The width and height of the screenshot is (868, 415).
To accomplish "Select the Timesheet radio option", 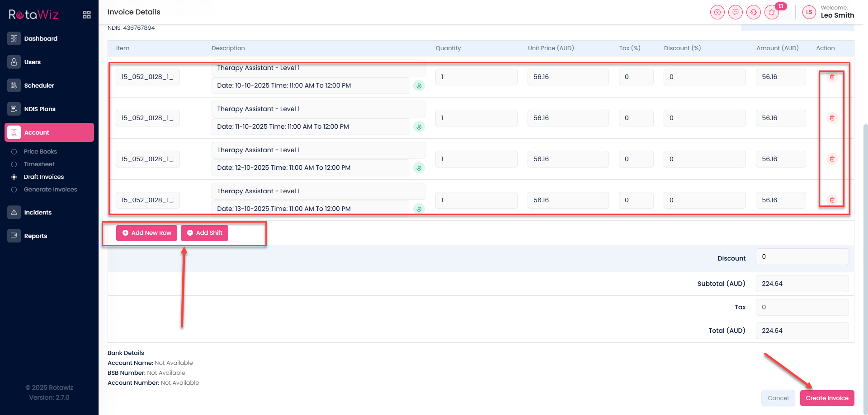I will coord(14,164).
